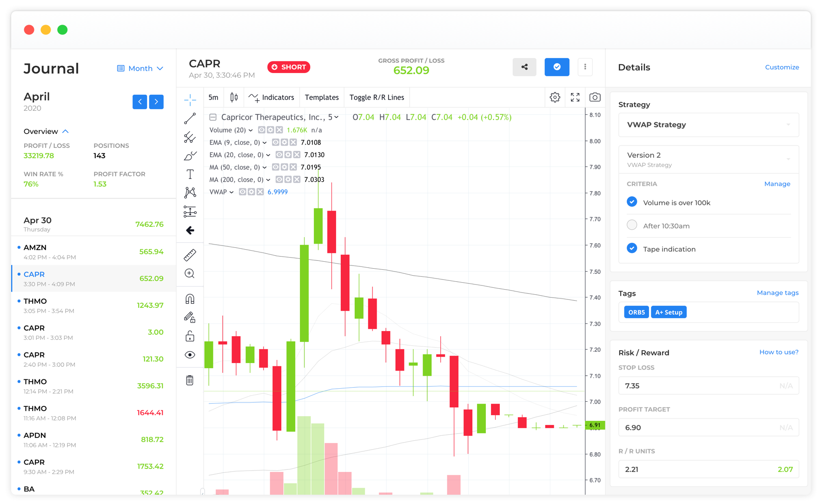Select the THMO 3:05 PM trade
This screenshot has height=504, width=822.
coord(93,305)
